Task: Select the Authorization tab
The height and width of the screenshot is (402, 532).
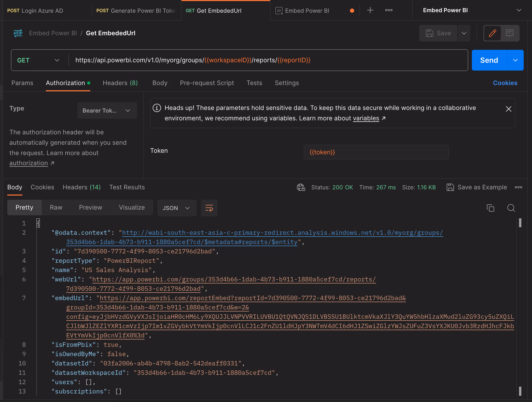Action: [68, 83]
